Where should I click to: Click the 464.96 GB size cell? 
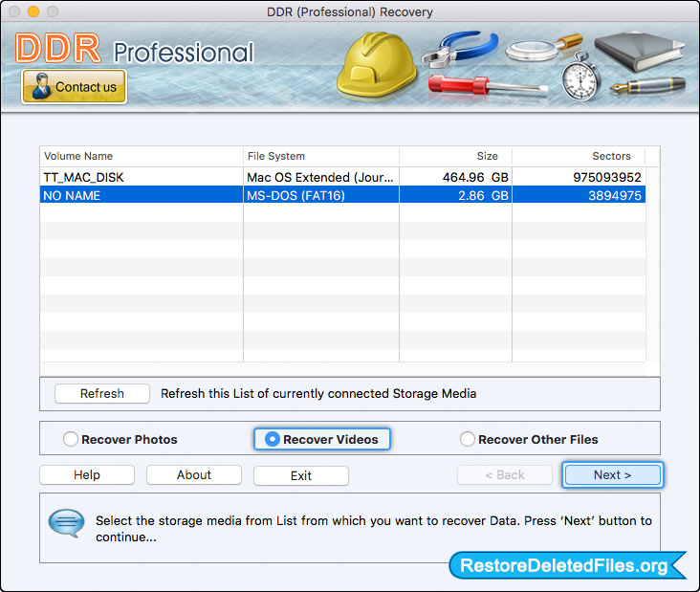(455, 177)
